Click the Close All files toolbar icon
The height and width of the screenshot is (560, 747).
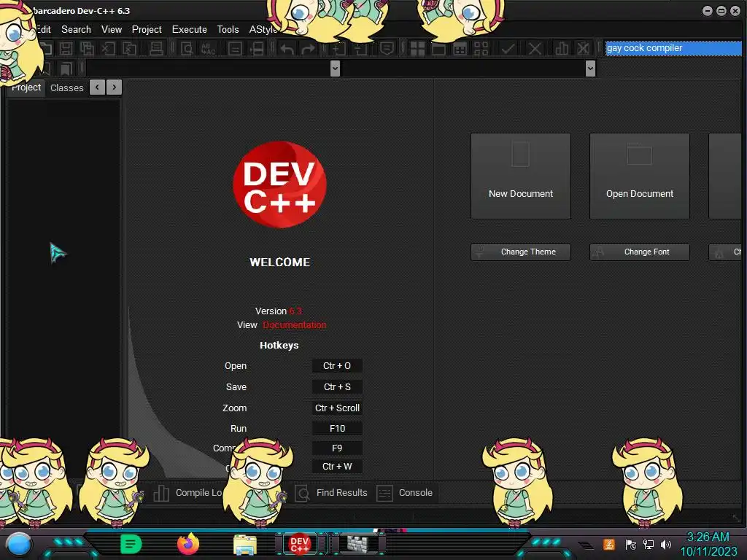click(x=129, y=48)
